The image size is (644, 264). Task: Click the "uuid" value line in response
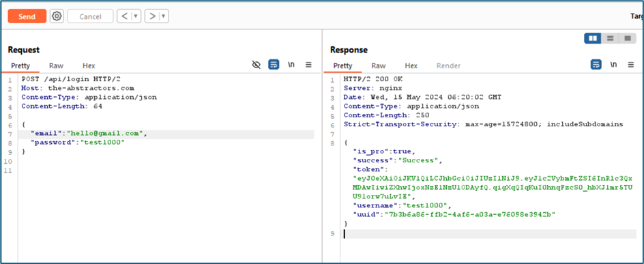point(454,215)
